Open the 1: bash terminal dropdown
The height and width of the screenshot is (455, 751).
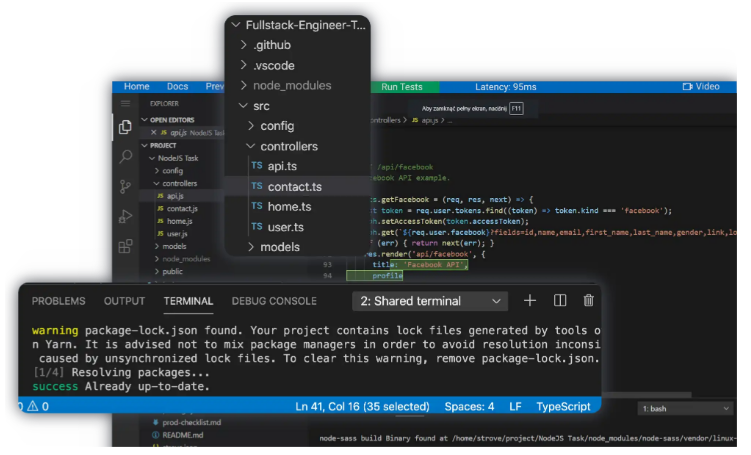click(x=685, y=409)
